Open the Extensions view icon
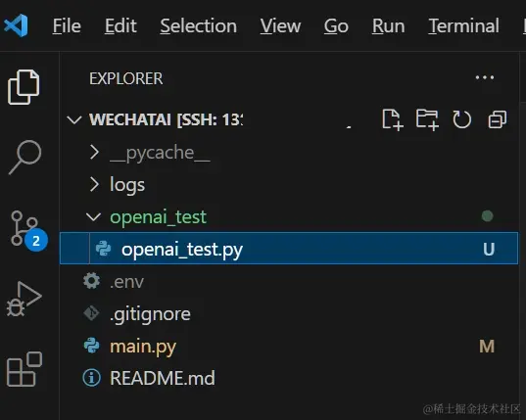Screen dimensions: 526x420 coord(24,369)
